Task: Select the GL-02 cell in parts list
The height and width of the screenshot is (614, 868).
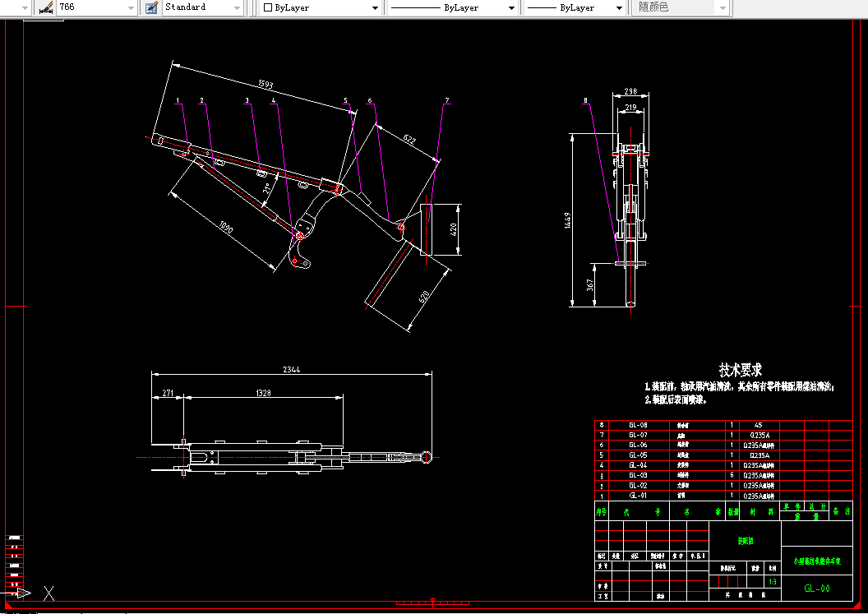Action: 639,486
